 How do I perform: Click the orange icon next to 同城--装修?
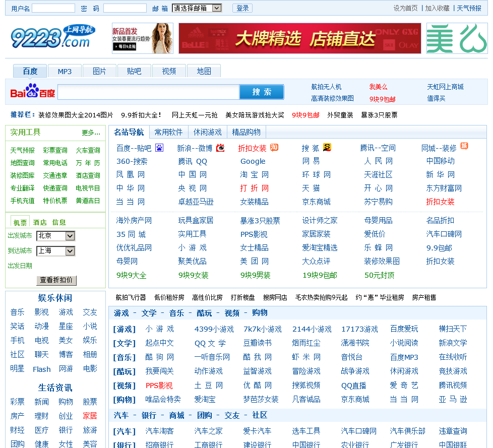pos(464,147)
